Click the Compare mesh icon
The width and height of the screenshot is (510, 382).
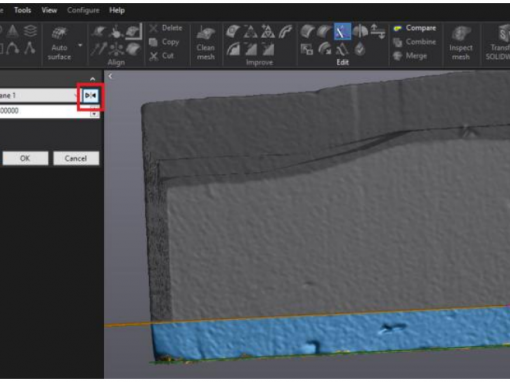[x=397, y=29]
